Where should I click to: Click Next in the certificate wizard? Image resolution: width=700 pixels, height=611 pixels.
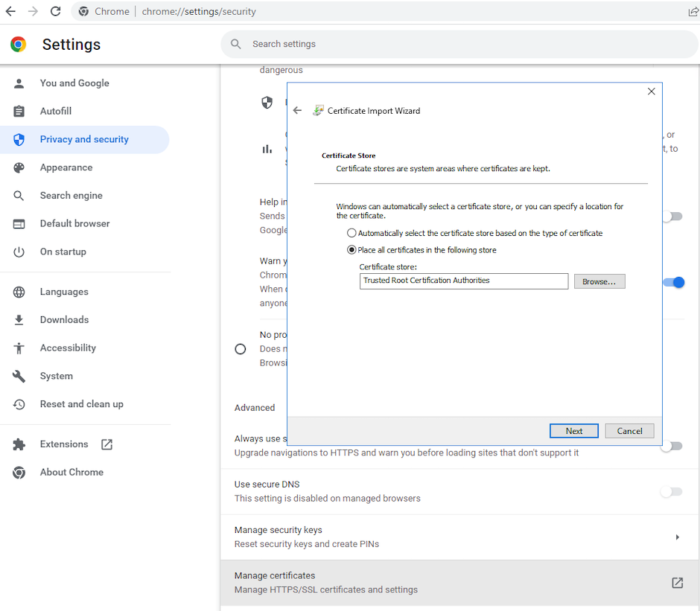573,431
